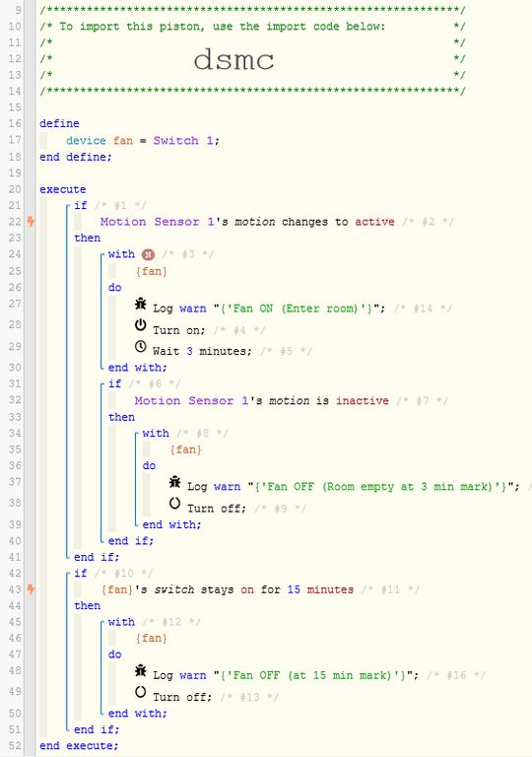Image resolution: width=532 pixels, height=757 pixels.
Task: Click the lightning bolt marker beside line 22
Action: pos(31,222)
